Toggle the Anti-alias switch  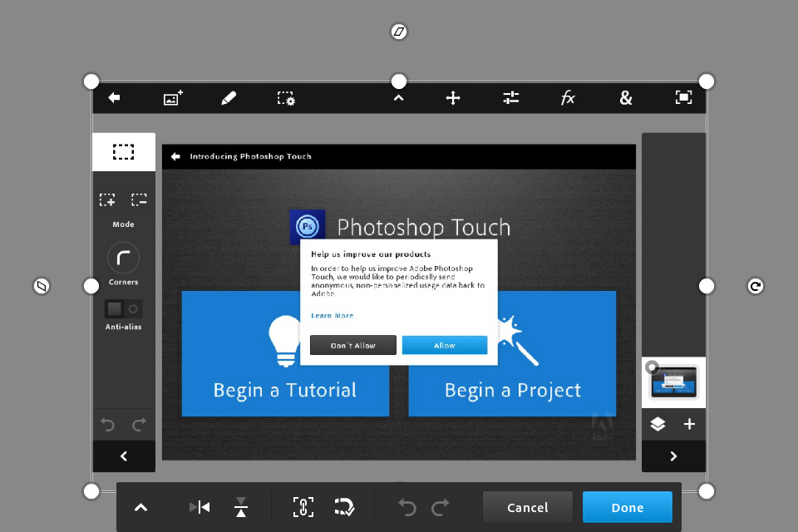click(123, 308)
